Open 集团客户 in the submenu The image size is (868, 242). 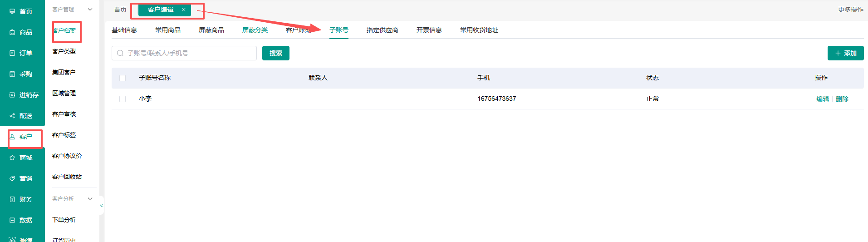tap(64, 72)
